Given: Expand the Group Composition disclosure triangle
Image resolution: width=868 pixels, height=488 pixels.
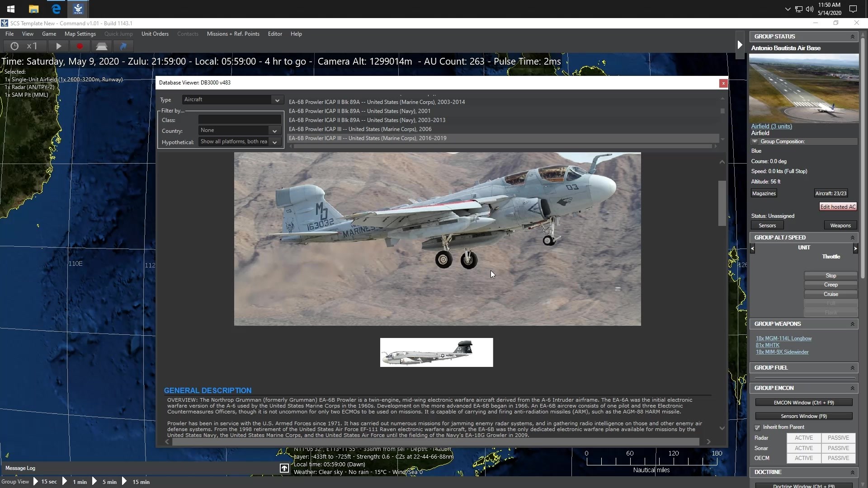Looking at the screenshot, I should pos(755,141).
